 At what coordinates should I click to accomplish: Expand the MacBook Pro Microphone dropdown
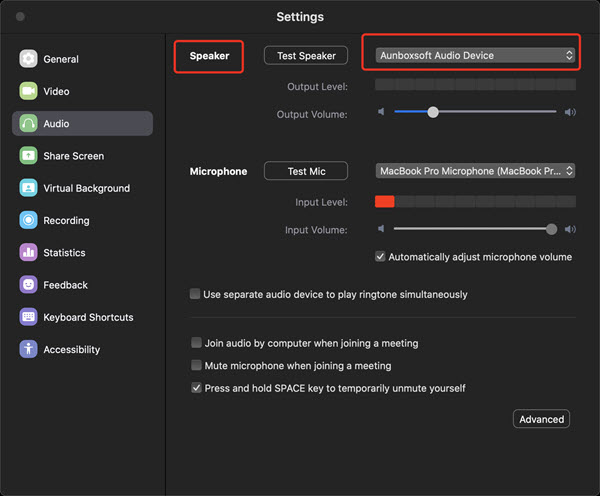point(475,171)
